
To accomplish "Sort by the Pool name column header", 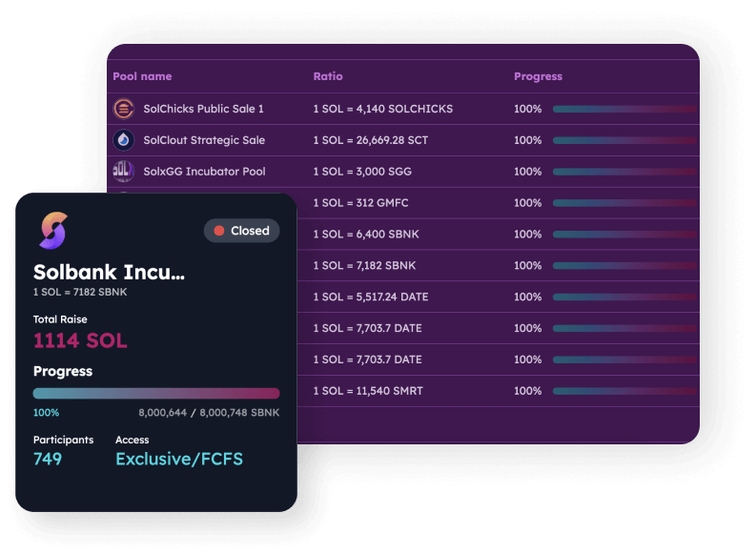I will coord(142,76).
